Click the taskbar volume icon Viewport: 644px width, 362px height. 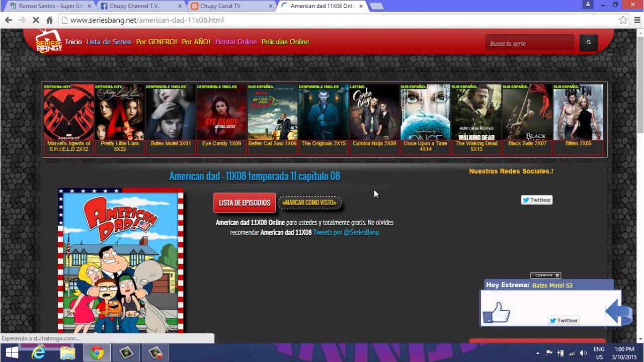tap(584, 353)
